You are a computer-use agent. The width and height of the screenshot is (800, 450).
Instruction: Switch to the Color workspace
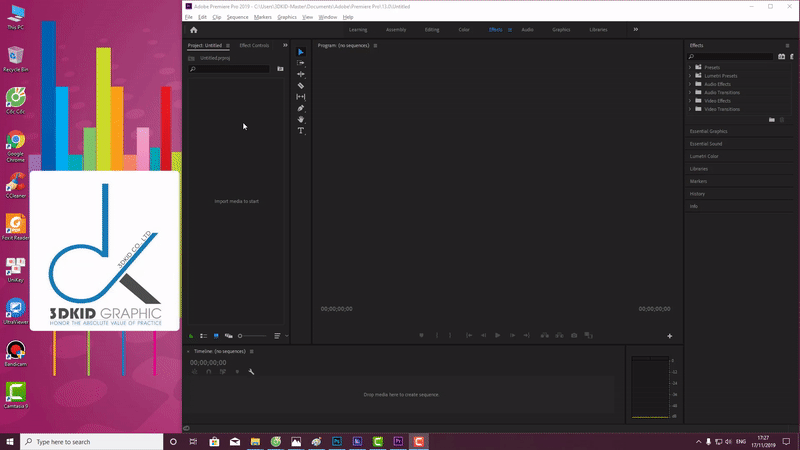[464, 30]
